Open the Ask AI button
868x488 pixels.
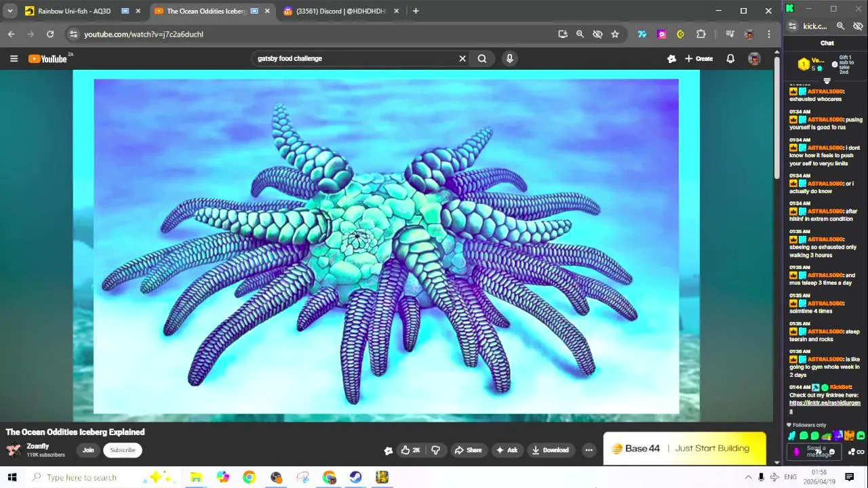(507, 450)
